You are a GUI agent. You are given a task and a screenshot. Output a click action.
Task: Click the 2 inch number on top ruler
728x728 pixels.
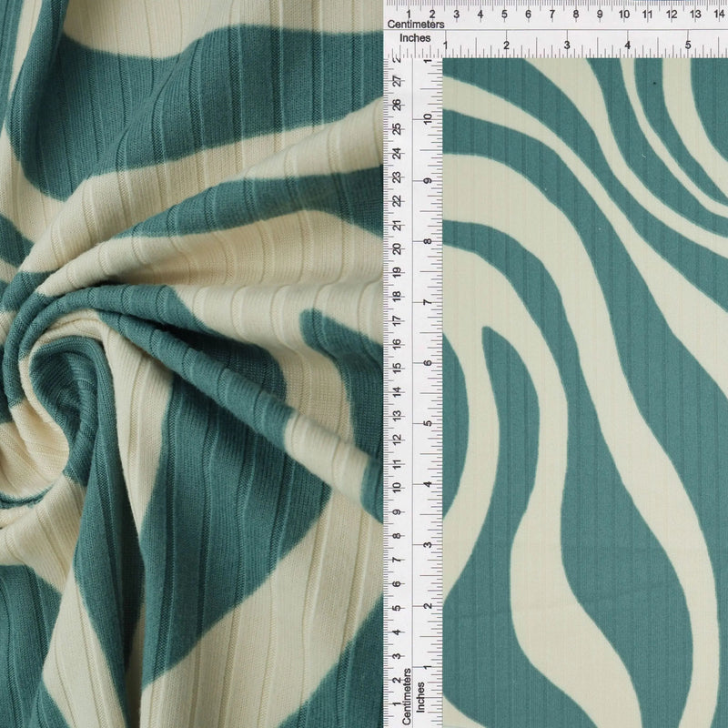506,45
